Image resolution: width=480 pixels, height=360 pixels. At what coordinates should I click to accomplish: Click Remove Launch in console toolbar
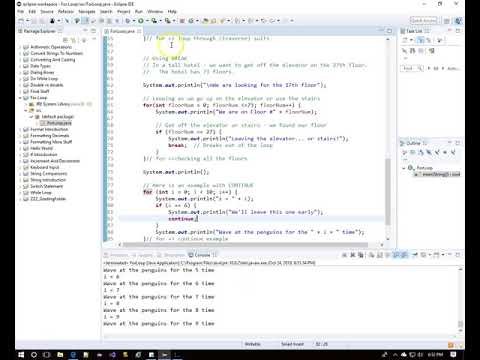(353, 255)
